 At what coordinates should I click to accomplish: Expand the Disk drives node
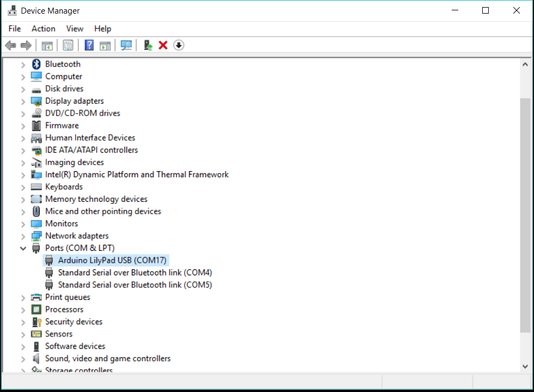point(23,89)
